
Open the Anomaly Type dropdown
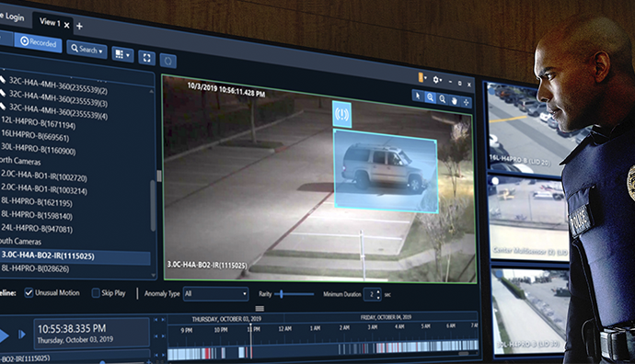pos(215,293)
